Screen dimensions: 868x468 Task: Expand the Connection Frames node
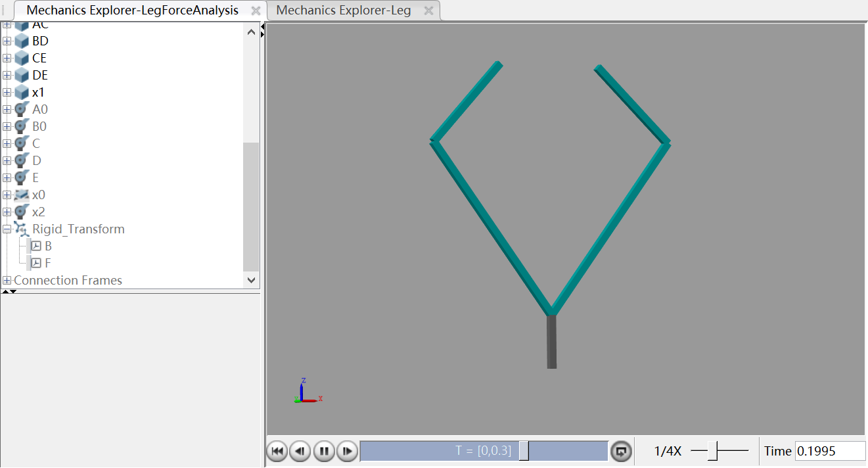7,280
